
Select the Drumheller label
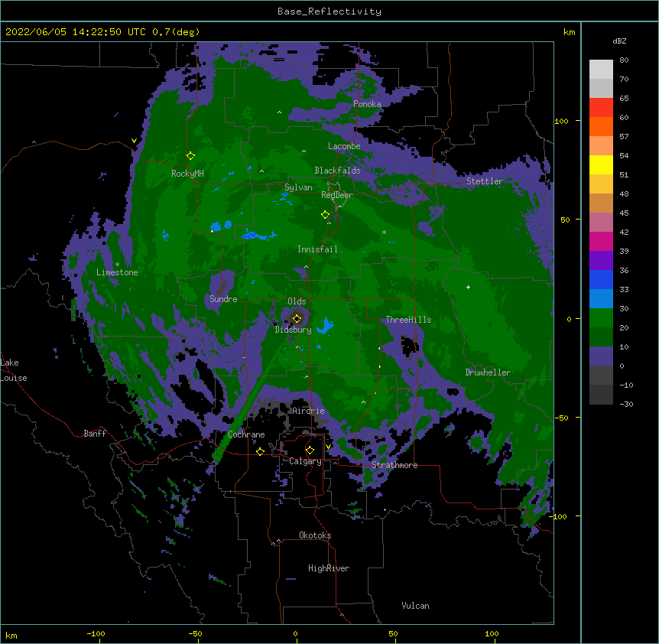click(x=488, y=372)
